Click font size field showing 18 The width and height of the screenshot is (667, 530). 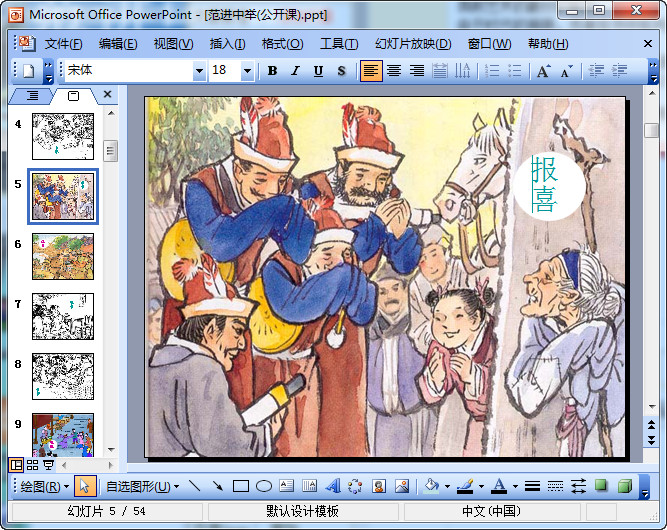pyautogui.click(x=225, y=71)
